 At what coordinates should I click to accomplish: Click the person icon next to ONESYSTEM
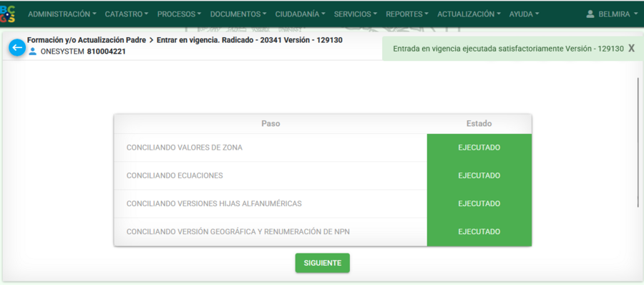(x=33, y=52)
